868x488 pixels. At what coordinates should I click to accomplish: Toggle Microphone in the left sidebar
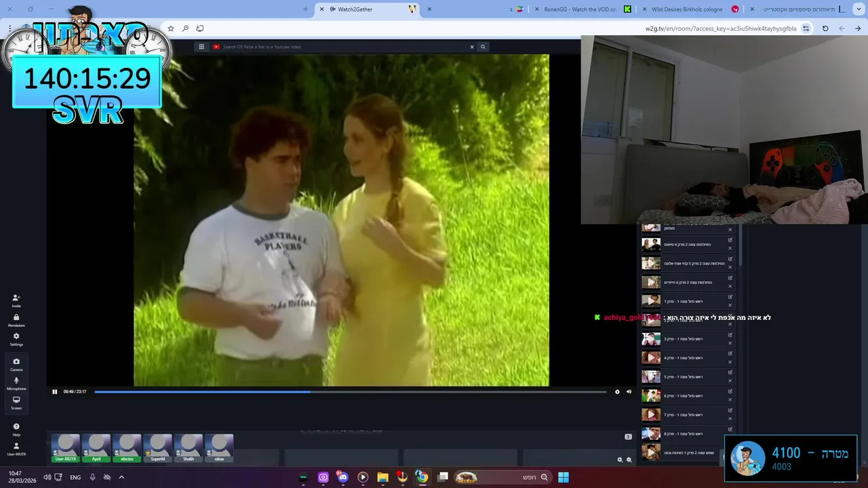pos(16,383)
